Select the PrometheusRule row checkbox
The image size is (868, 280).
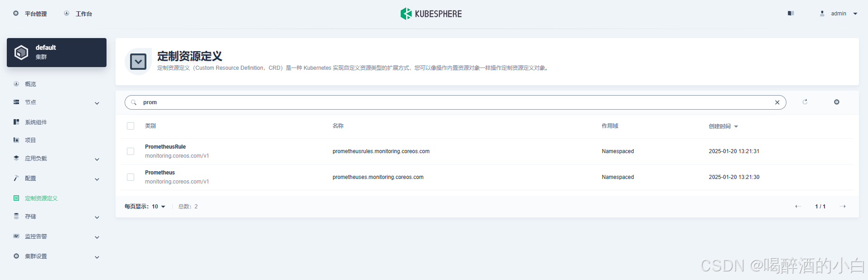tap(131, 151)
